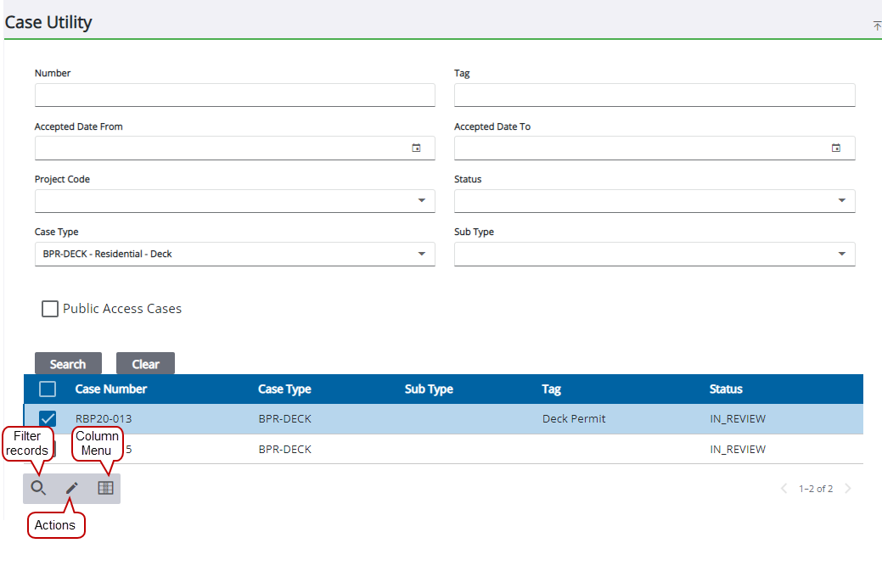Select case number RBP20-013
The height and width of the screenshot is (588, 882).
pyautogui.click(x=104, y=419)
